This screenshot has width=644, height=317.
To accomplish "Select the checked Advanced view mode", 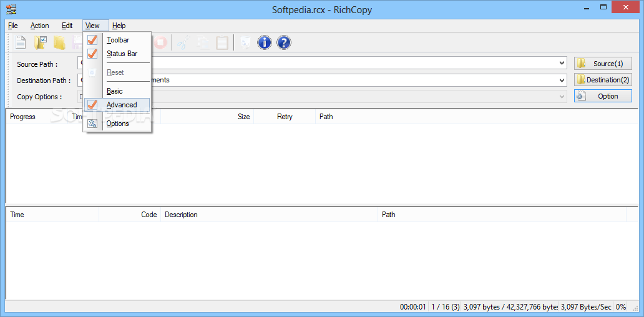I will pyautogui.click(x=117, y=105).
